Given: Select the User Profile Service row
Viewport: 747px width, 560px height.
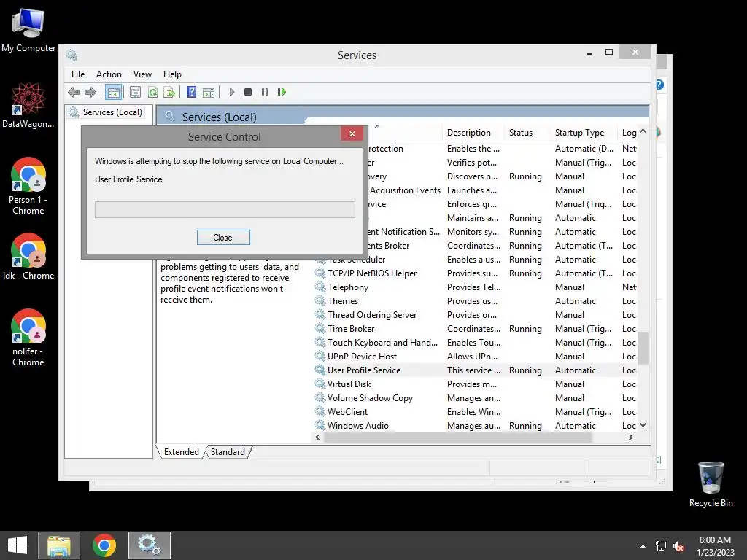Looking at the screenshot, I should point(476,370).
